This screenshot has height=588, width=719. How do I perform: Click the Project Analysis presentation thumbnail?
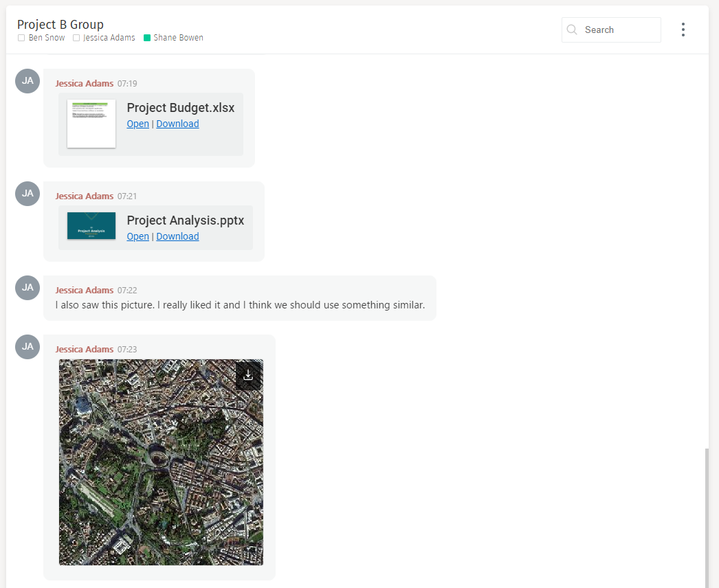[91, 226]
